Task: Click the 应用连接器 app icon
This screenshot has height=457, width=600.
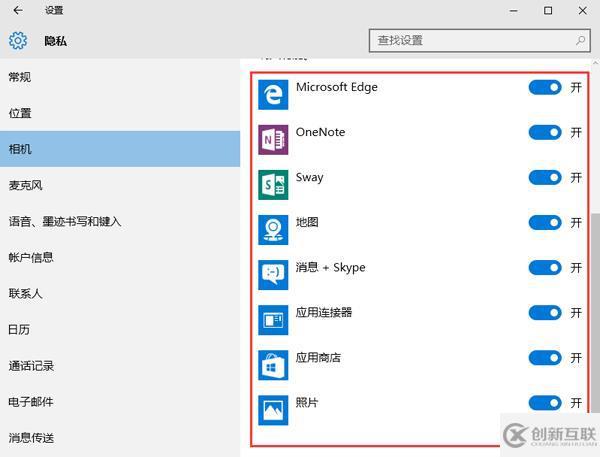Action: (x=273, y=320)
